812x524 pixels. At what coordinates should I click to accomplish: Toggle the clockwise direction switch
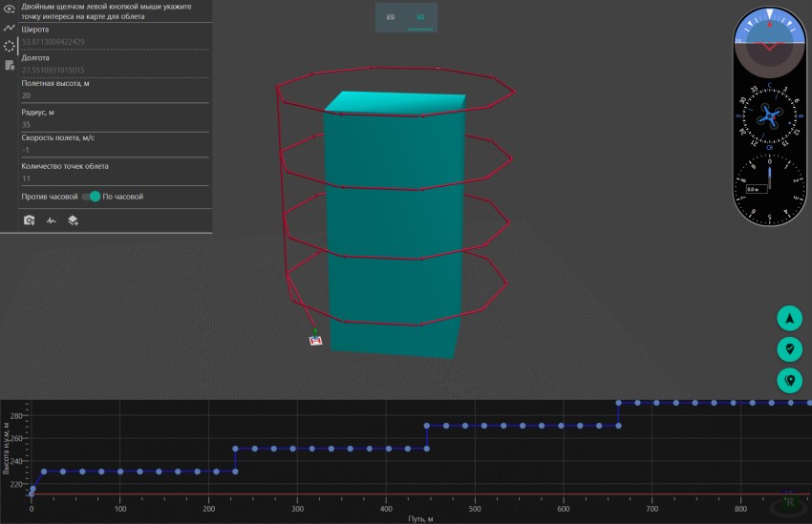click(91, 197)
